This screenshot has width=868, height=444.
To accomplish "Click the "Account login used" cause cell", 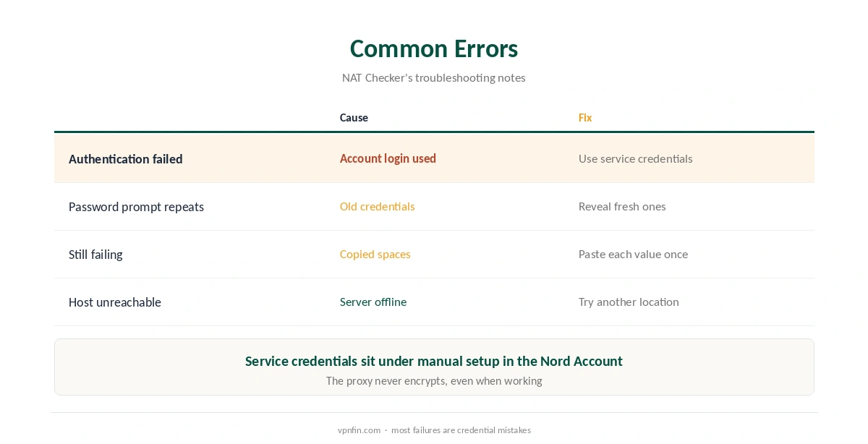I will [x=388, y=158].
